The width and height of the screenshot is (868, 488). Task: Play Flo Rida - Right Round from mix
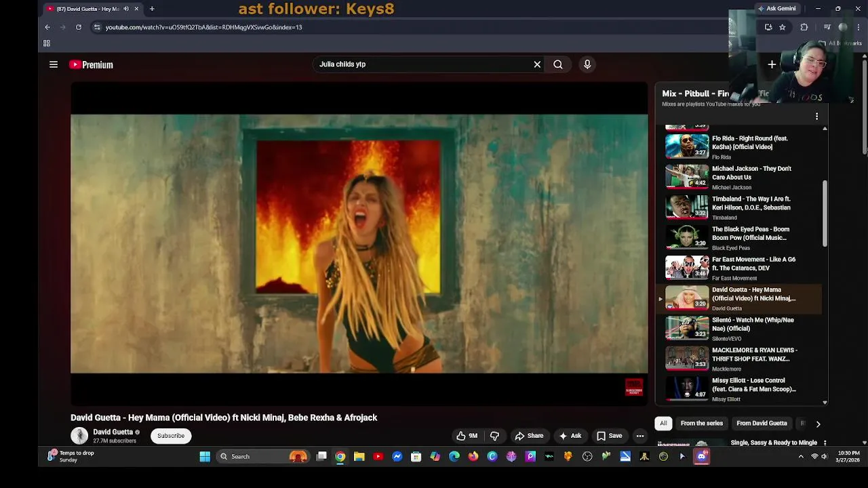739,146
